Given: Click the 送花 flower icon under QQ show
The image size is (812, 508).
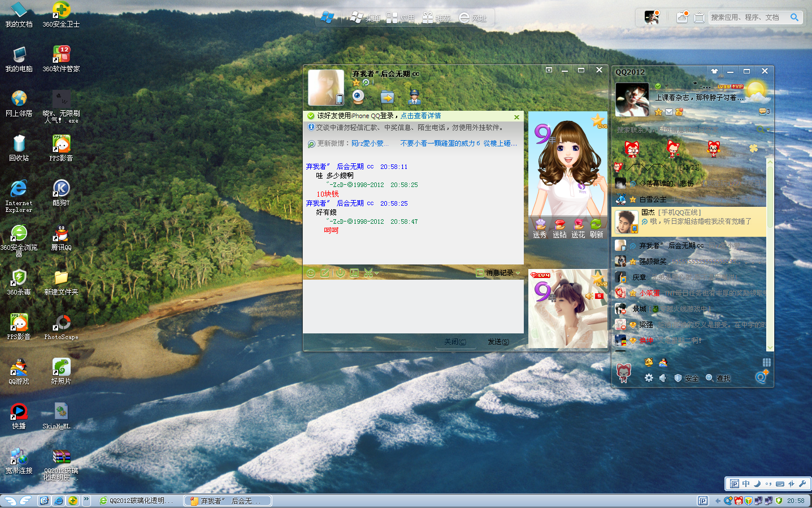Looking at the screenshot, I should point(578,229).
